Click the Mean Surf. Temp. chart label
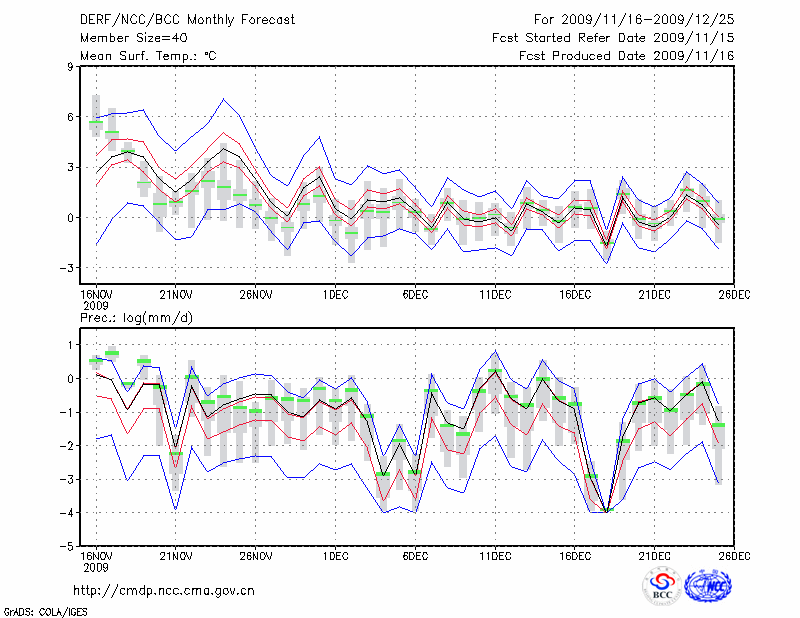The height and width of the screenshot is (618, 800). [x=148, y=56]
